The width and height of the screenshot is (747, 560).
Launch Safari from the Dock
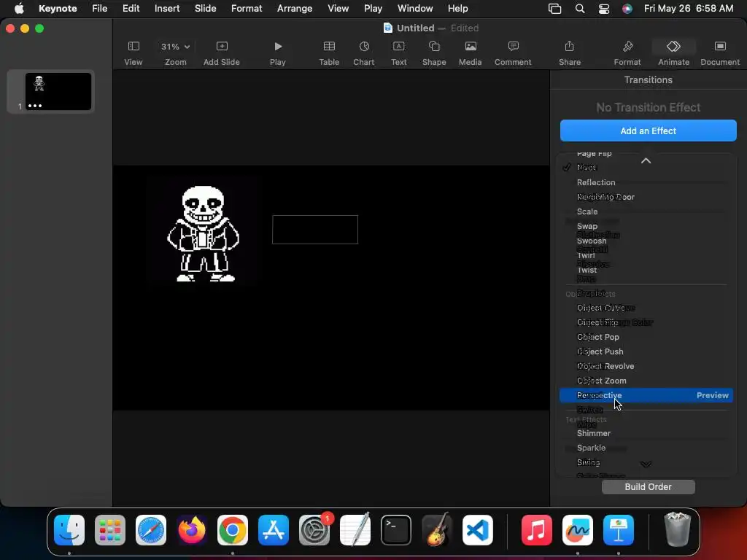[x=151, y=530]
